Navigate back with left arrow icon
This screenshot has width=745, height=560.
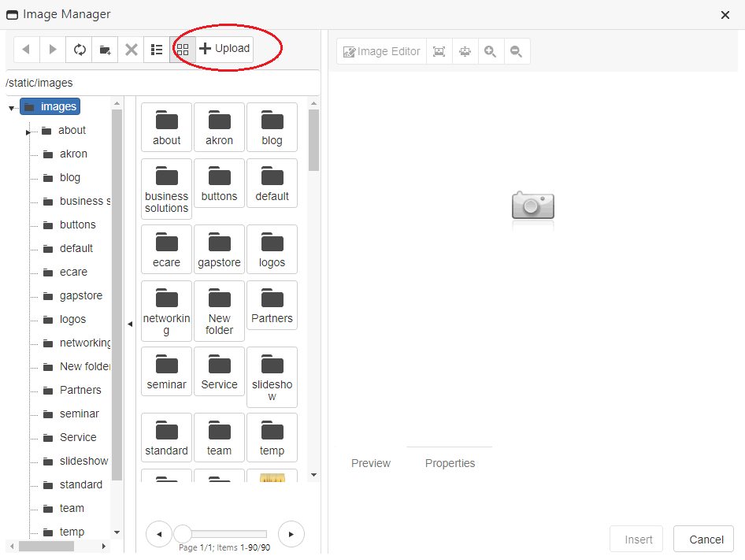[x=26, y=50]
